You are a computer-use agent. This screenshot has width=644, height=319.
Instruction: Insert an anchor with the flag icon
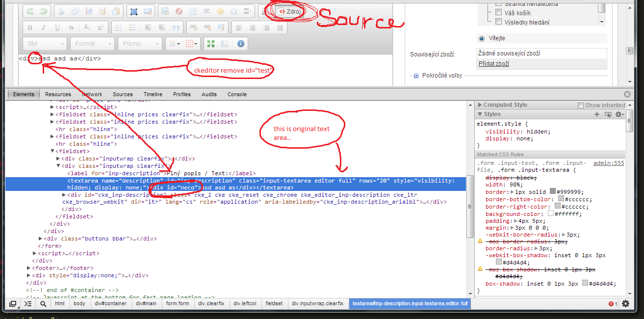(x=222, y=27)
